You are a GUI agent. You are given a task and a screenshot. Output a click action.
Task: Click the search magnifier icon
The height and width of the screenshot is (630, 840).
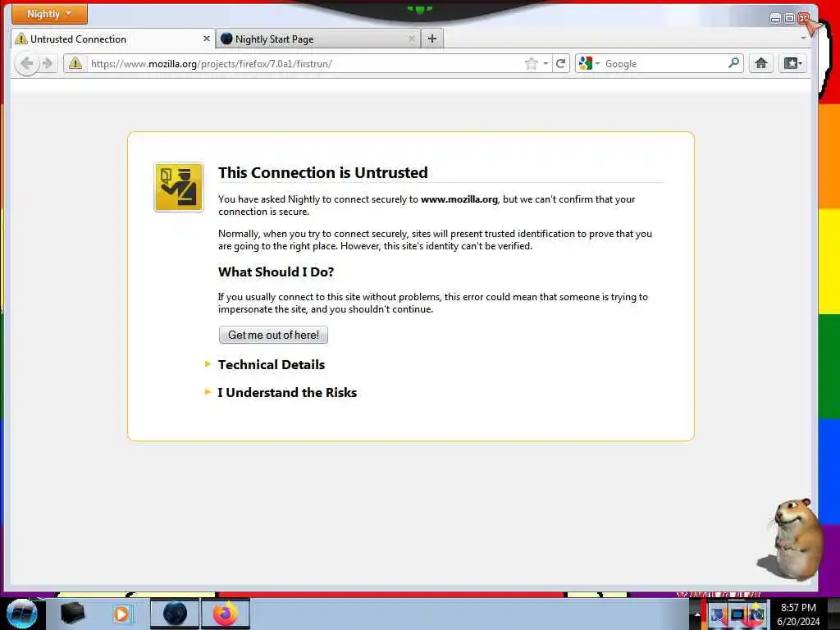[x=734, y=63]
